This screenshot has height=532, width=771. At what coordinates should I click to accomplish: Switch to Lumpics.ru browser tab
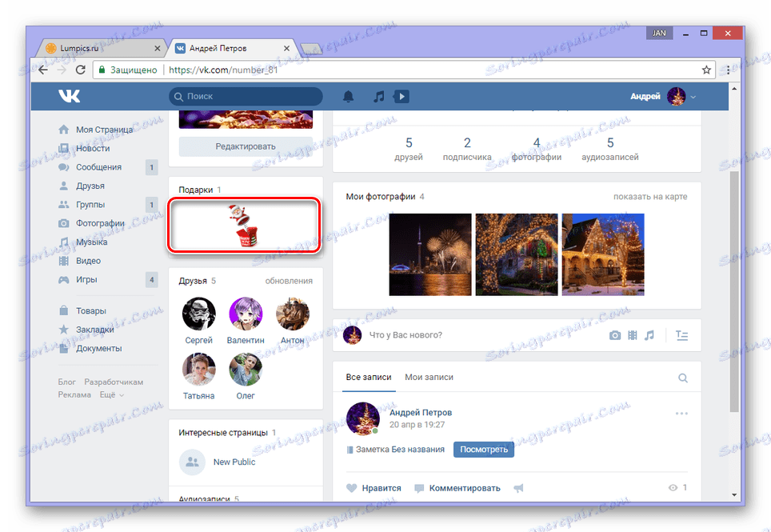[102, 48]
